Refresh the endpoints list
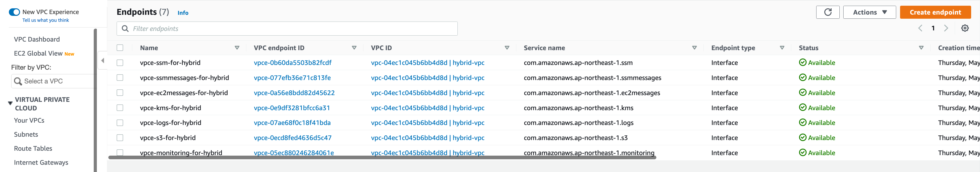The image size is (980, 172). coord(828,12)
